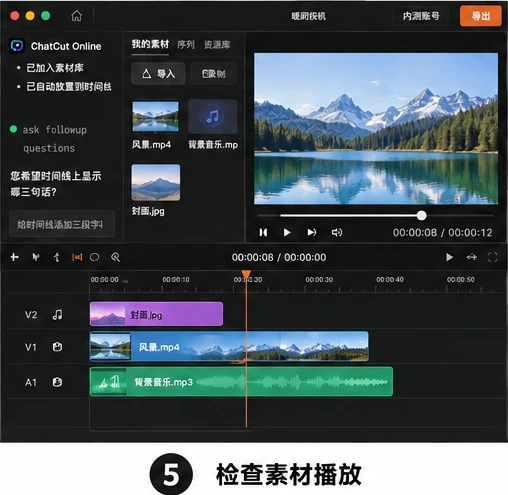Click the 00:00:30 ruler mark
The height and width of the screenshot is (495, 508).
pyautogui.click(x=319, y=279)
